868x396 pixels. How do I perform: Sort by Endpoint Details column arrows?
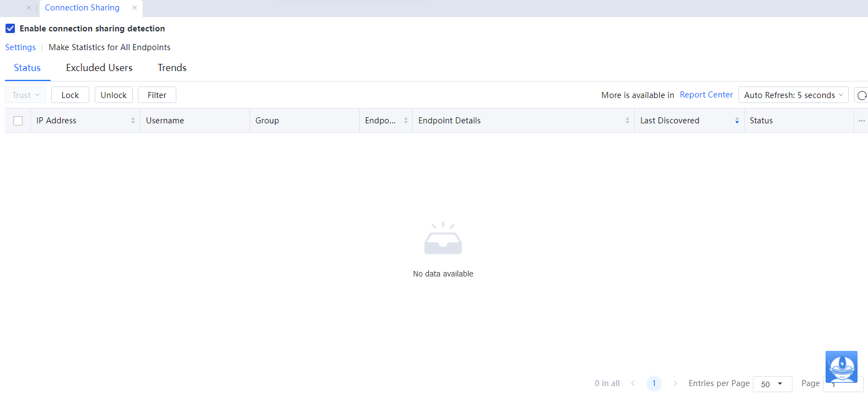tap(627, 121)
